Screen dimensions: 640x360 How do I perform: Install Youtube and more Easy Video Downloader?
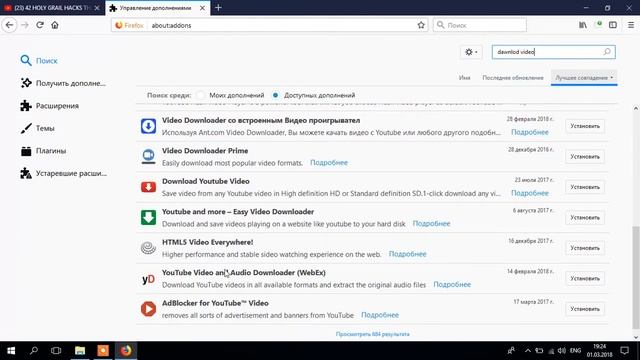click(x=585, y=218)
